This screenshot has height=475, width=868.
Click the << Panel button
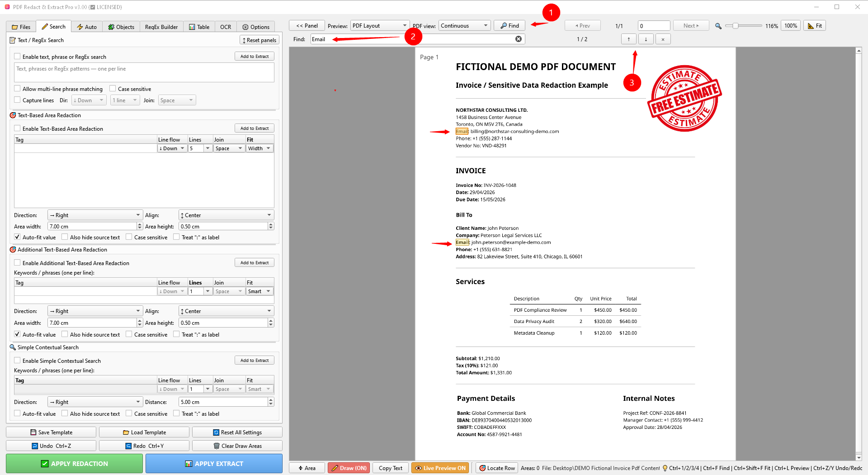(x=307, y=26)
